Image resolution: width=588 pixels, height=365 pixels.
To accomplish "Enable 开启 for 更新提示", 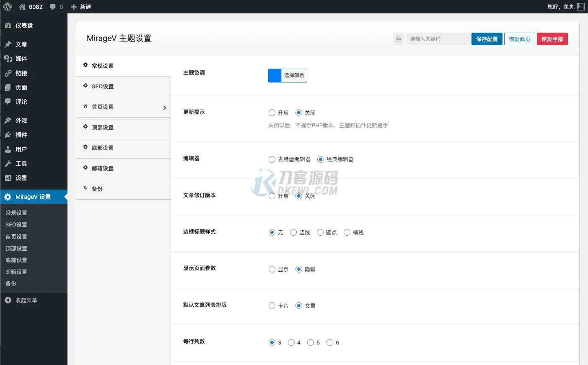I will [272, 113].
